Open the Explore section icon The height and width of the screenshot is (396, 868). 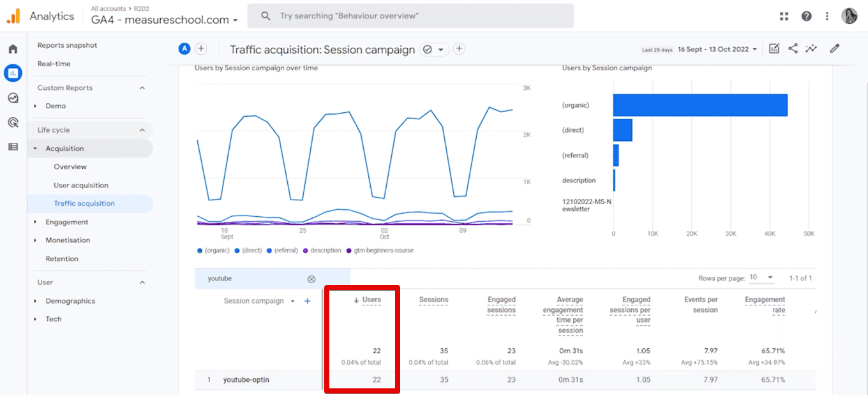pos(13,98)
